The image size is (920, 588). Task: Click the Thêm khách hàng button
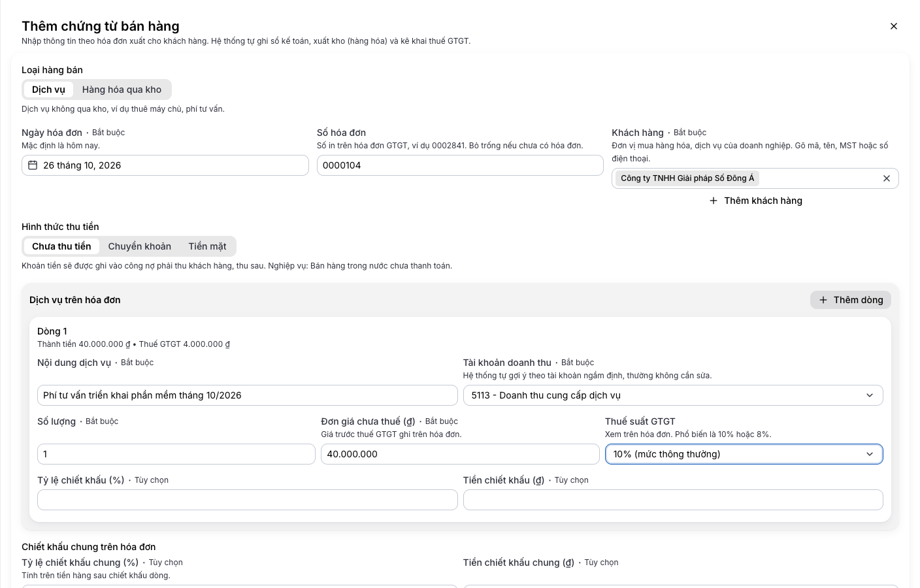pyautogui.click(x=755, y=201)
